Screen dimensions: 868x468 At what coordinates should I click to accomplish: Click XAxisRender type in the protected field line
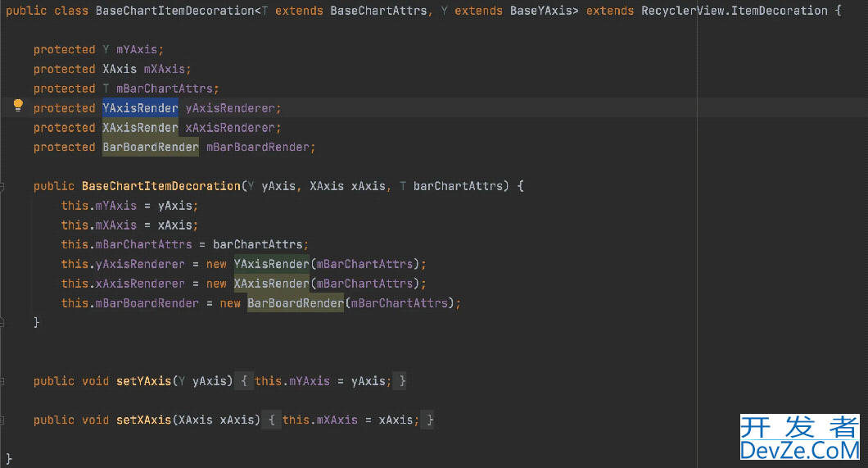pyautogui.click(x=140, y=127)
